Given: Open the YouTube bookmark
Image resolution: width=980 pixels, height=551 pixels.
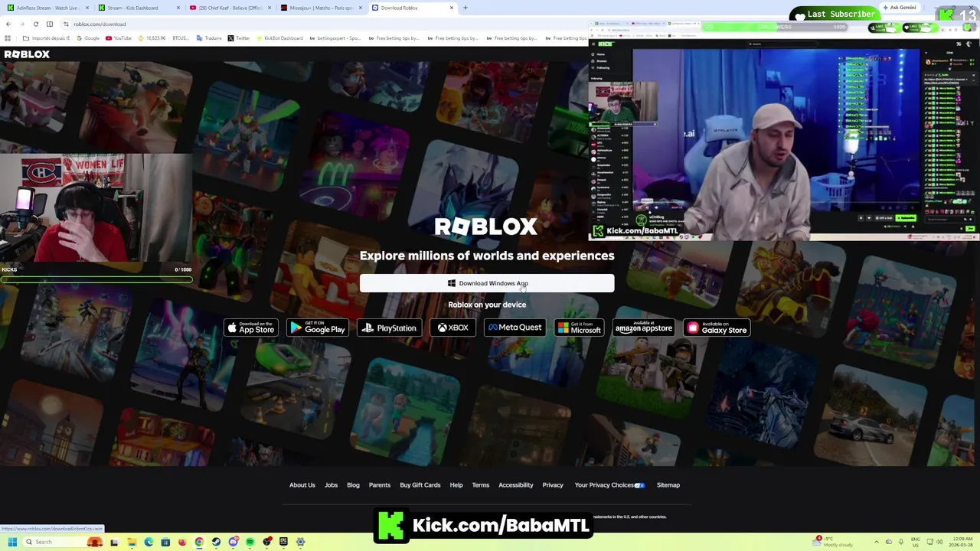Looking at the screenshot, I should tap(119, 38).
